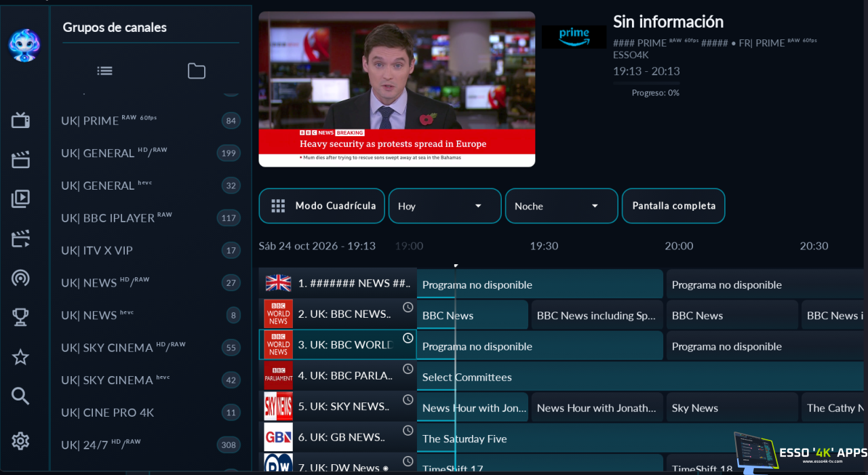
Task: Open search with the magnifier icon
Action: point(20,396)
